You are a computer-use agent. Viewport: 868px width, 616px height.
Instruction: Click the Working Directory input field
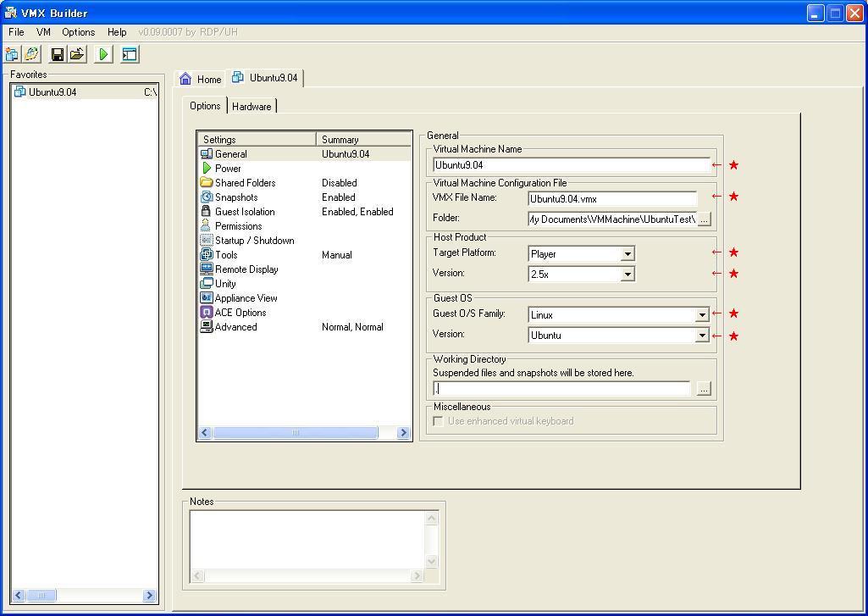pos(561,389)
